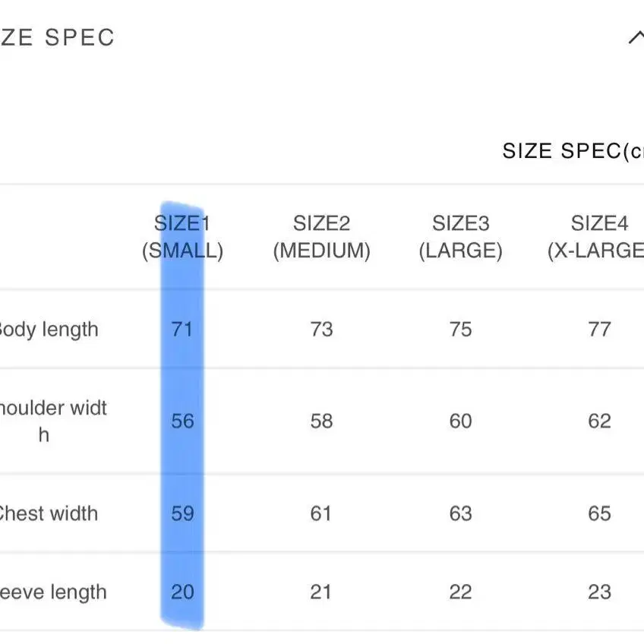Click the SIZE SPEC(cm) table caption
The width and height of the screenshot is (644, 644).
[573, 151]
